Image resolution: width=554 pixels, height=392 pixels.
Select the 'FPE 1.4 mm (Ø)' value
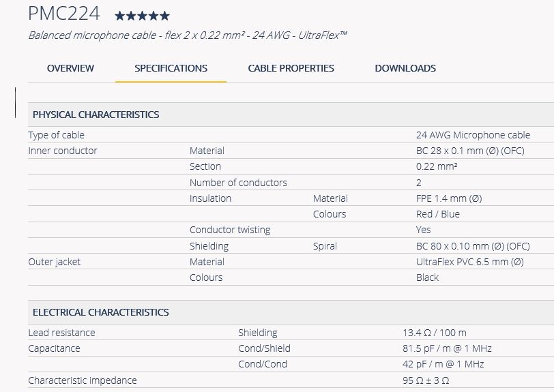point(449,198)
